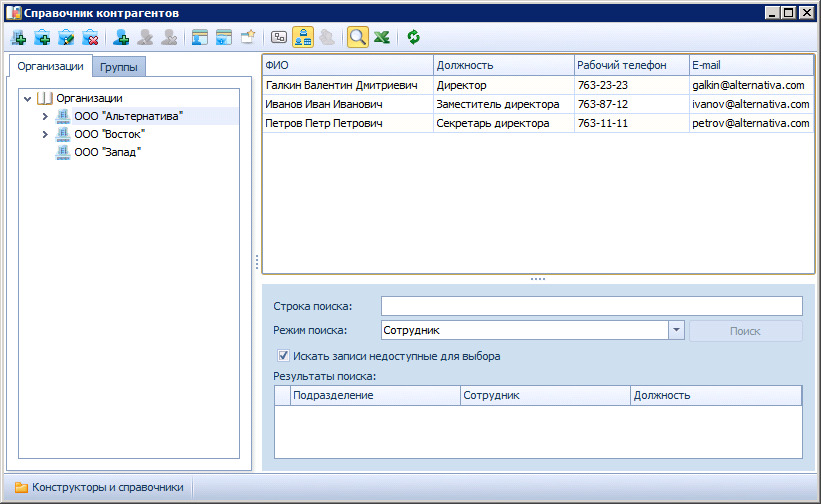The width and height of the screenshot is (821, 504).
Task: Select the Организации tab
Action: pos(50,67)
